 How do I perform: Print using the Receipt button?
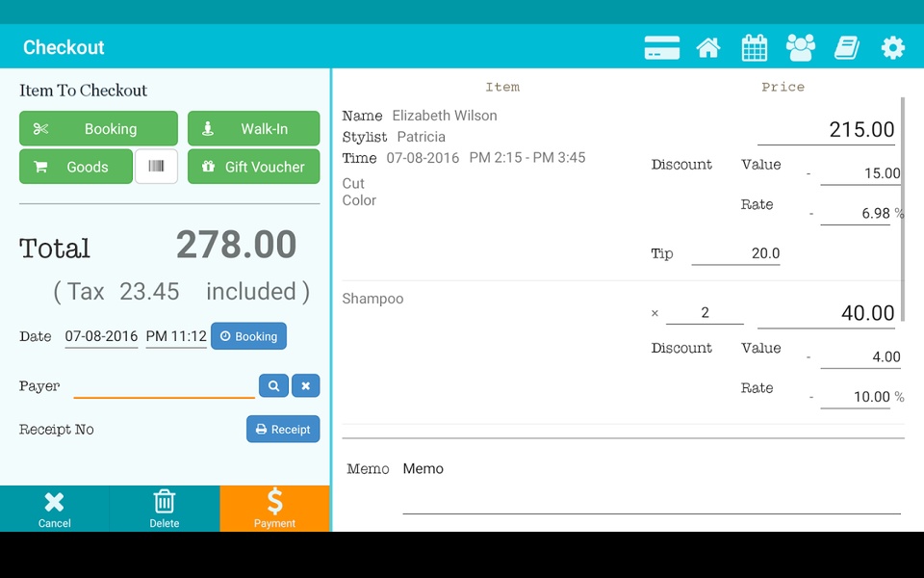(x=283, y=430)
